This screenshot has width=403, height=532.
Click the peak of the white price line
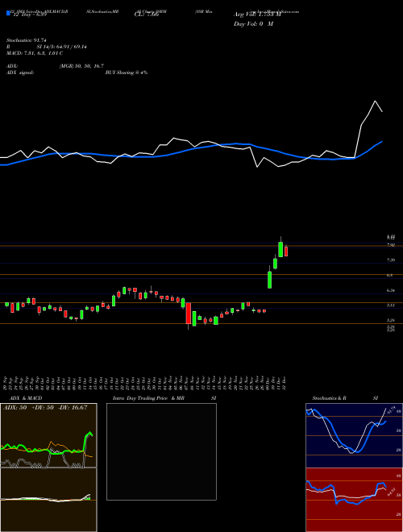tap(375, 101)
